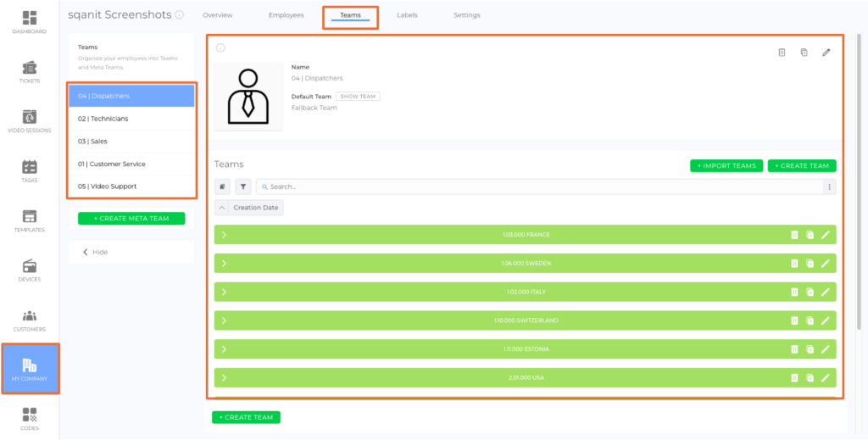This screenshot has width=868, height=446.
Task: Edit the 1.02.000 ITALY team
Action: [826, 292]
